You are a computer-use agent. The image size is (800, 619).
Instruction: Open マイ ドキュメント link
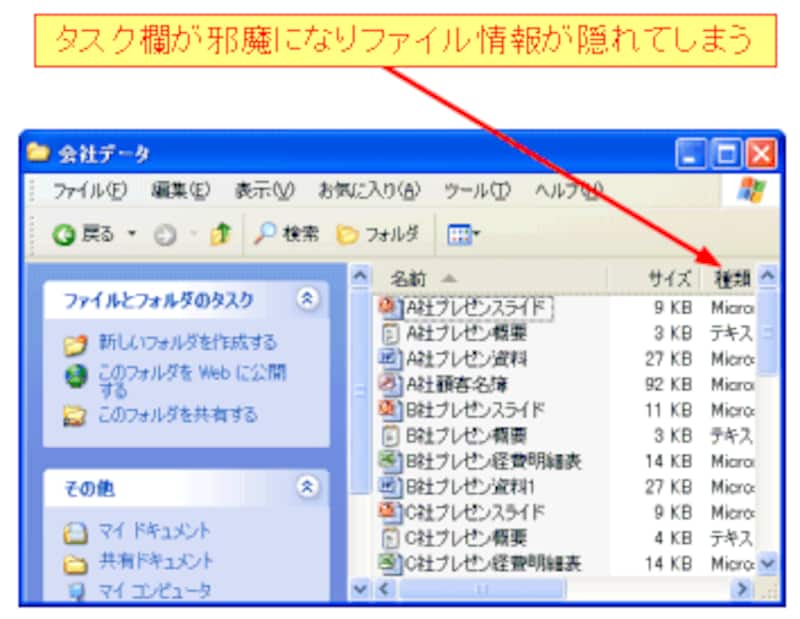154,531
